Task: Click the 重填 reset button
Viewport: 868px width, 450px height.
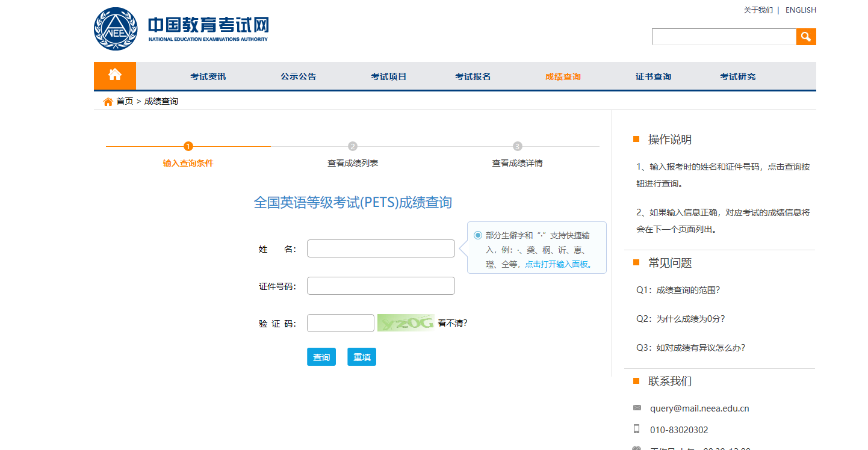Action: pos(362,357)
